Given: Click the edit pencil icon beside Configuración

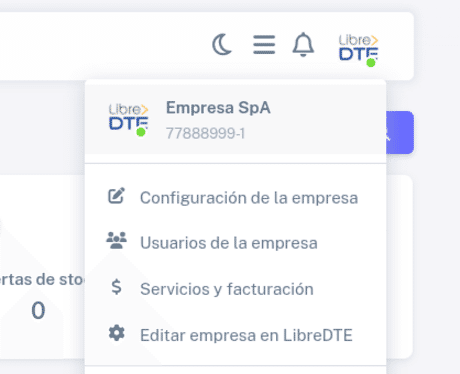Looking at the screenshot, I should click(116, 196).
